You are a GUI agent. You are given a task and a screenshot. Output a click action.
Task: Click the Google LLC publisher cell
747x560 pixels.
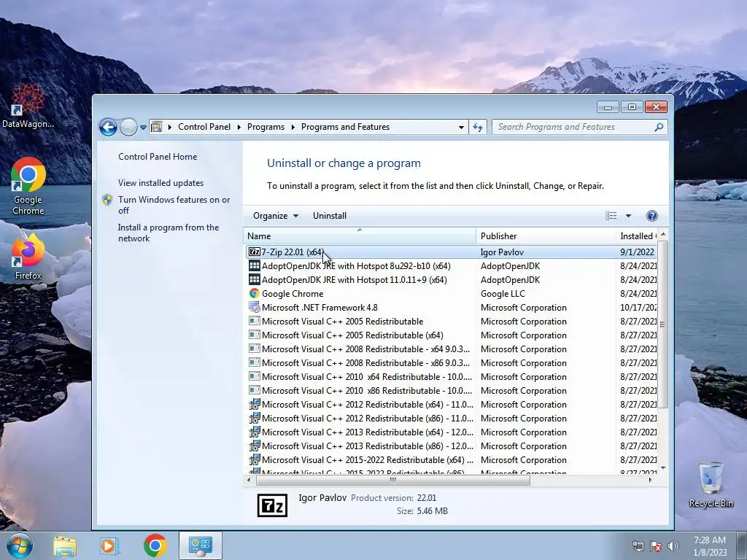(503, 293)
